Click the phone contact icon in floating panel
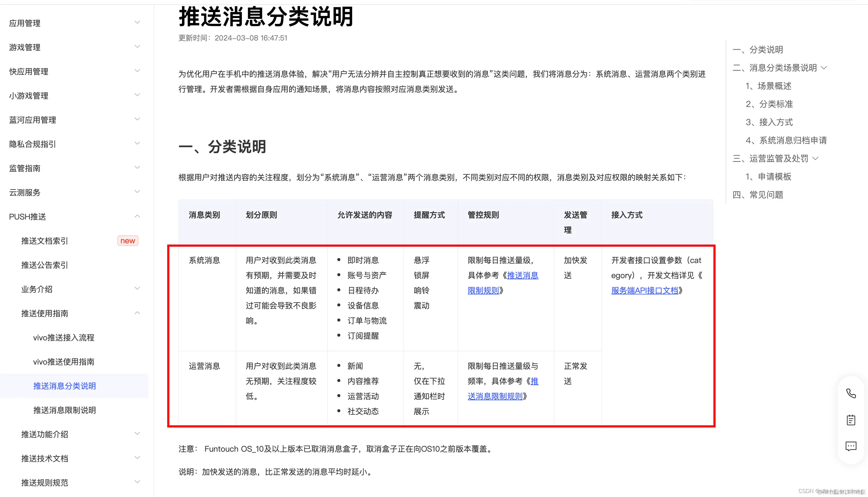This screenshot has width=868, height=497. coord(851,394)
